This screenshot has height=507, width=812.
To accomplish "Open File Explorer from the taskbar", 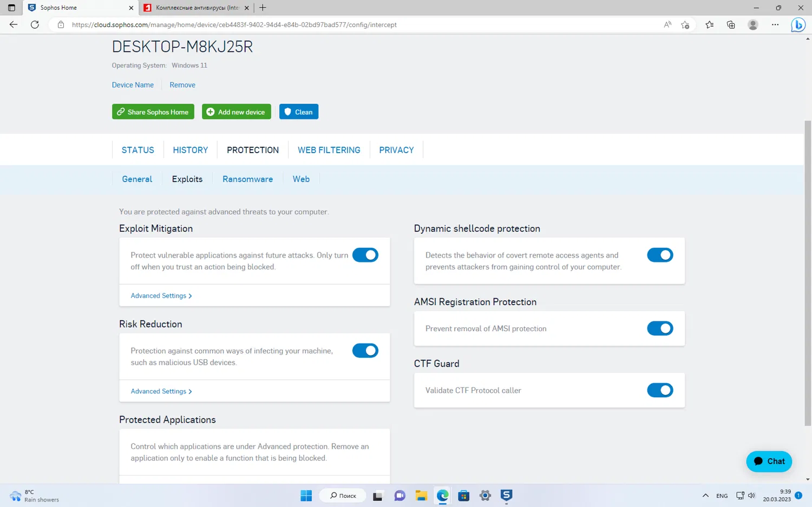I will (421, 495).
